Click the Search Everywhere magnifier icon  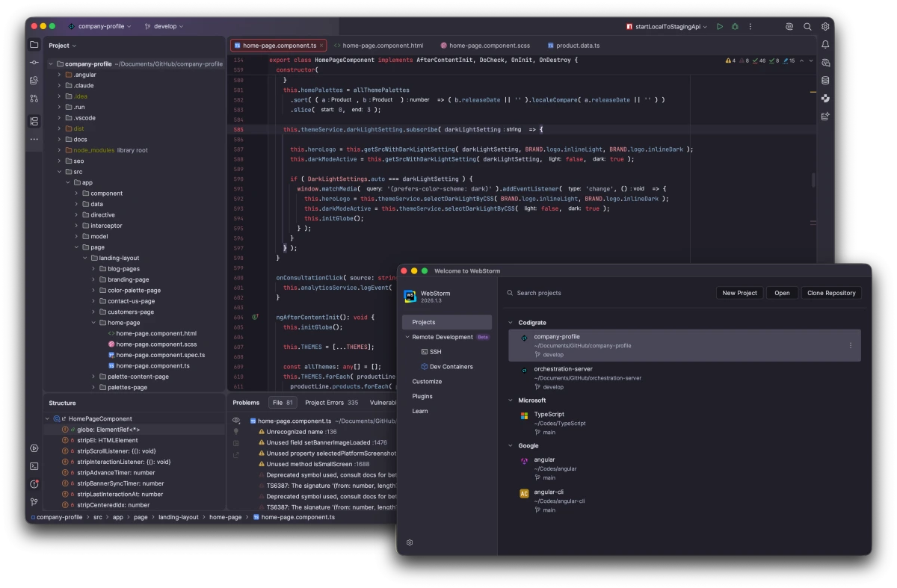click(x=807, y=26)
